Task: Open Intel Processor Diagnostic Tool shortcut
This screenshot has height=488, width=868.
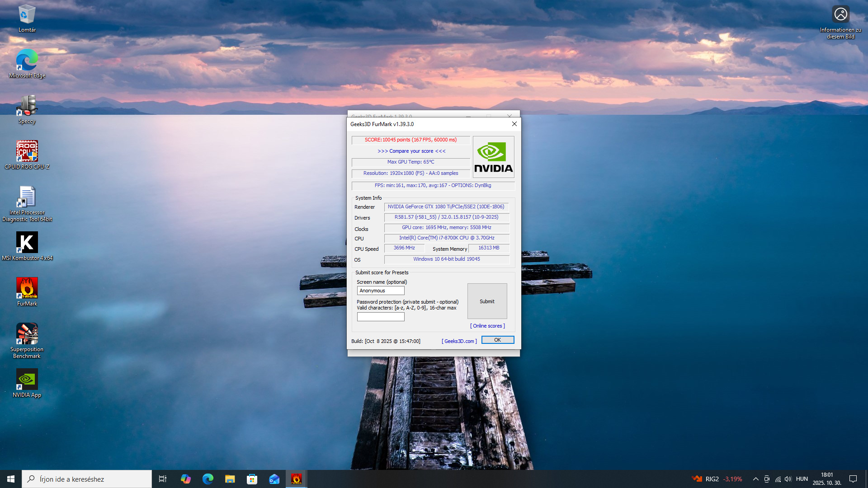Action: 27,197
